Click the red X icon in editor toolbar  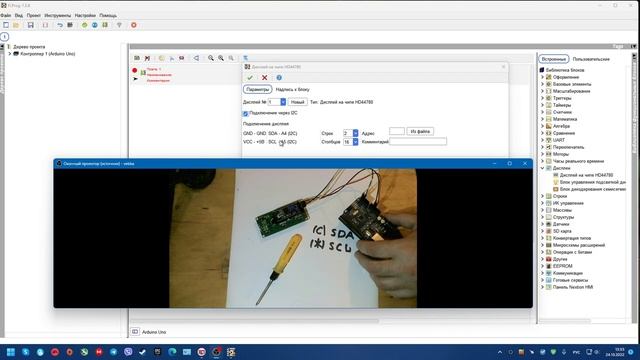(x=147, y=58)
